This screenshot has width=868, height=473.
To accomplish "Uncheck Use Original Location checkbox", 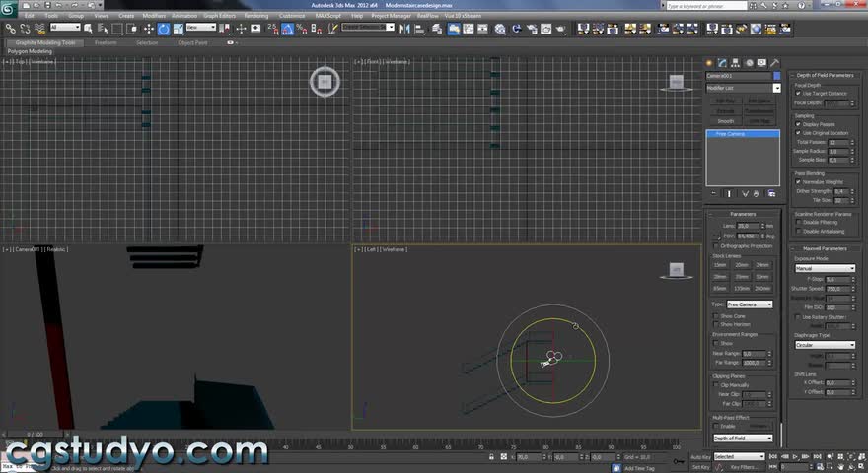I will click(798, 133).
